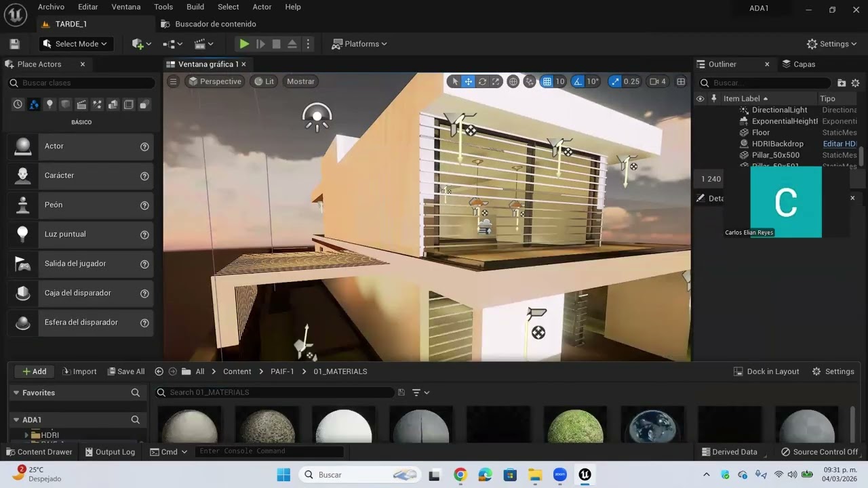Adjust camera speed setting 4

657,81
